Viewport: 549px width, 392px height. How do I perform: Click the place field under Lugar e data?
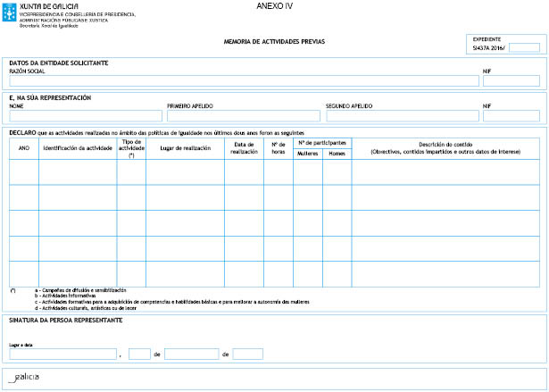coord(62,354)
